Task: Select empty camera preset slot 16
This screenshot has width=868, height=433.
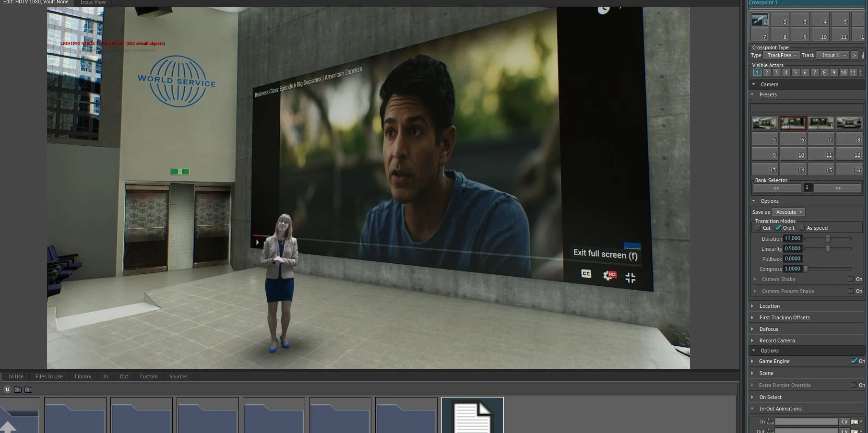Action: click(849, 169)
